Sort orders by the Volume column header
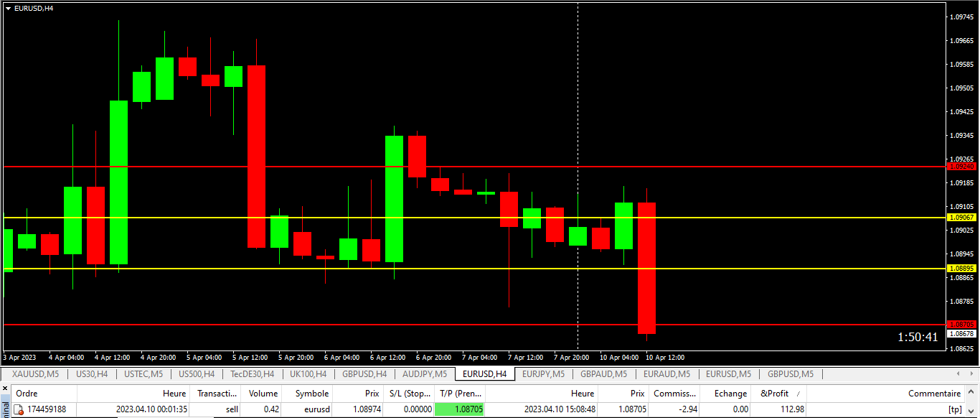This screenshot has width=980, height=418. pyautogui.click(x=263, y=394)
